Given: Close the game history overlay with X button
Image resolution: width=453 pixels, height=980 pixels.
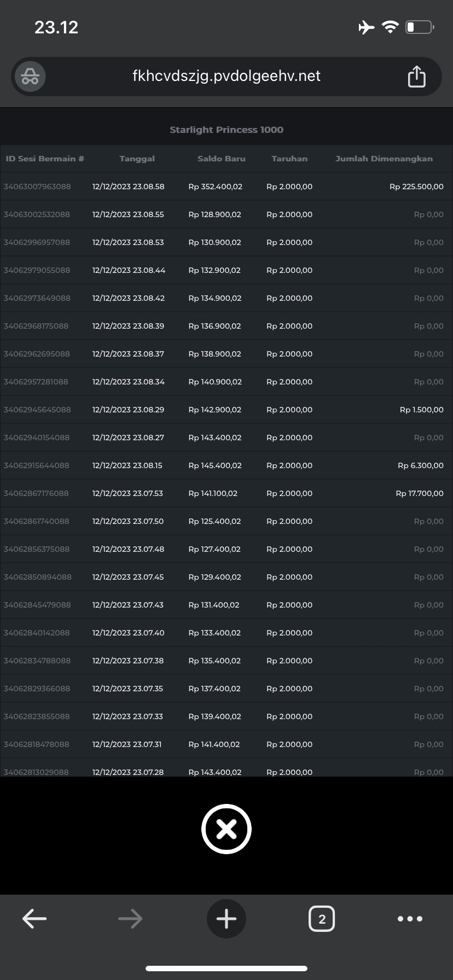Looking at the screenshot, I should [226, 829].
